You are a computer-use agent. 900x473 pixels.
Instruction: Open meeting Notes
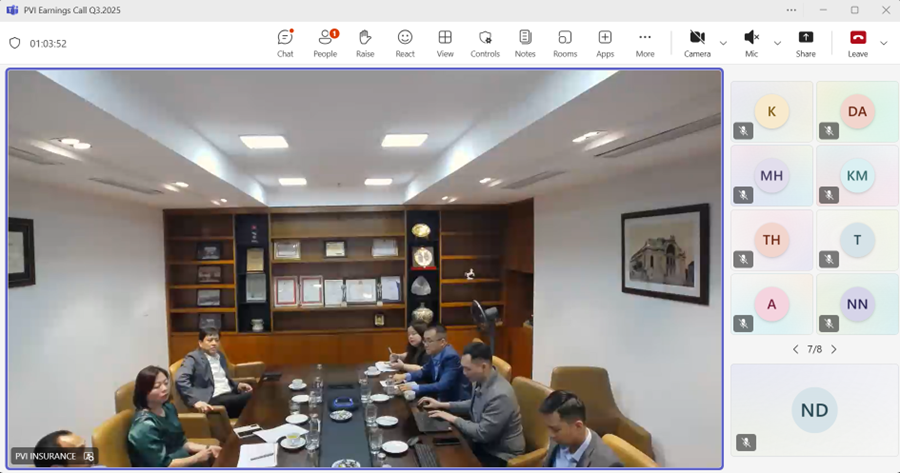525,42
